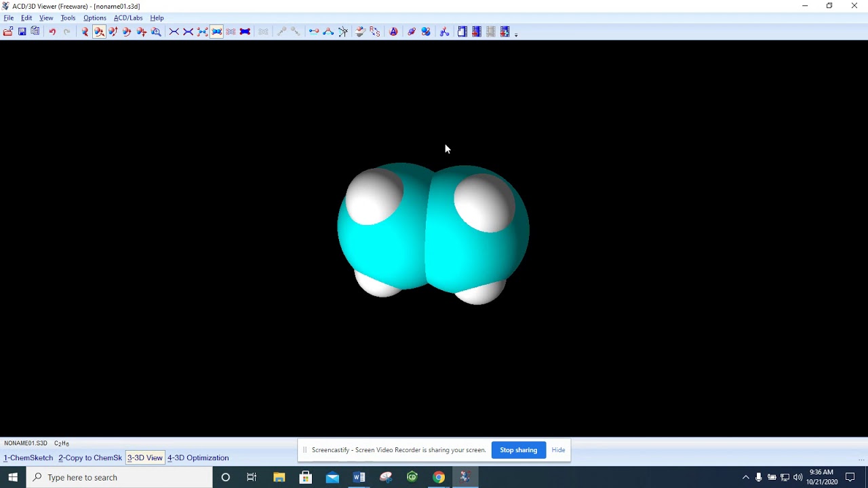Image resolution: width=868 pixels, height=488 pixels.
Task: Open the View menu
Action: [x=46, y=18]
